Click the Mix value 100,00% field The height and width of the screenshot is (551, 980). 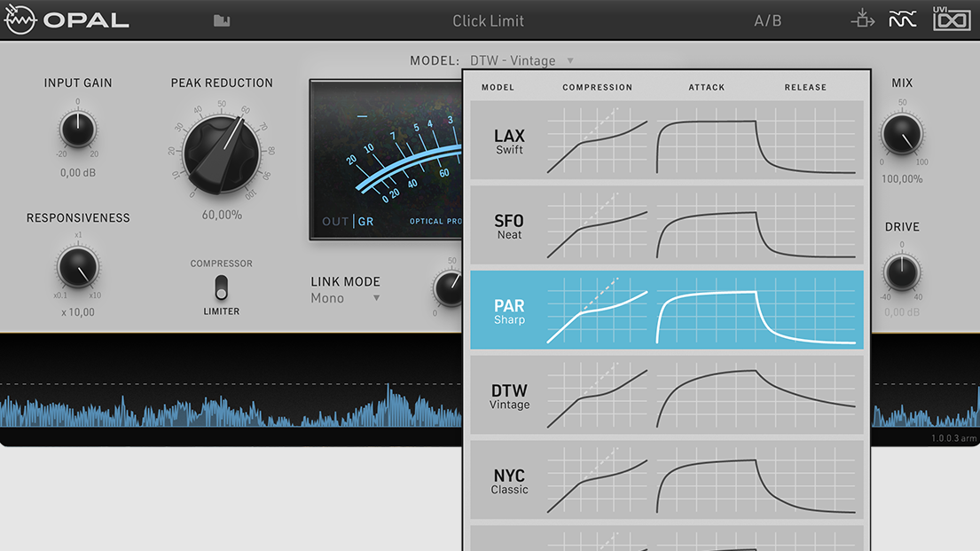[x=902, y=179]
